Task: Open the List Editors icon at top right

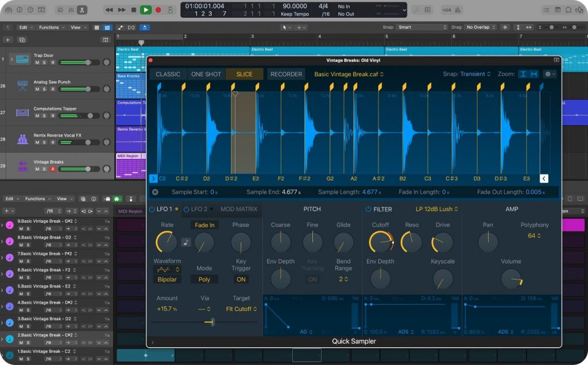Action: coord(546,10)
